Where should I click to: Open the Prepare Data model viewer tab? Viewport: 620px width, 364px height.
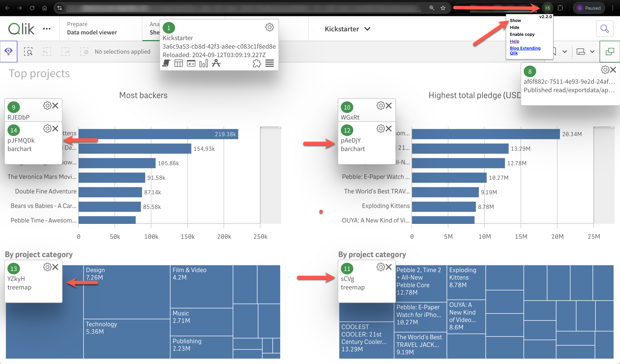pyautogui.click(x=92, y=29)
